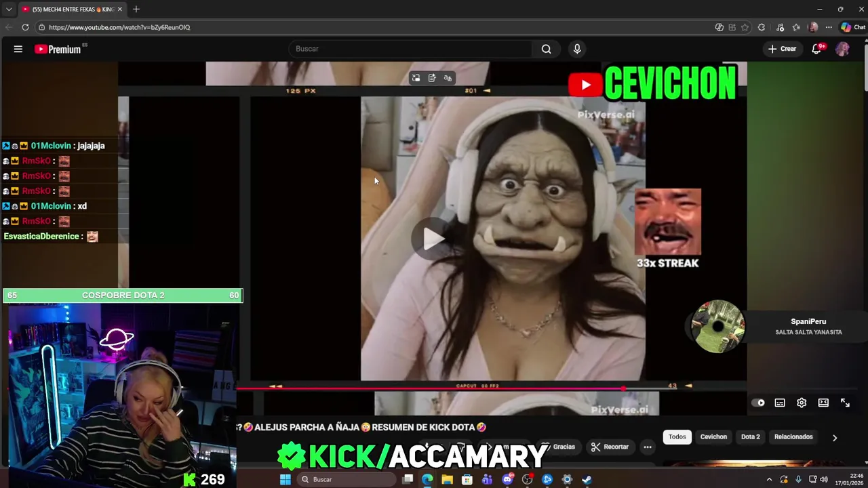This screenshot has width=868, height=488.
Task: Open Windows Start menu
Action: [285, 479]
